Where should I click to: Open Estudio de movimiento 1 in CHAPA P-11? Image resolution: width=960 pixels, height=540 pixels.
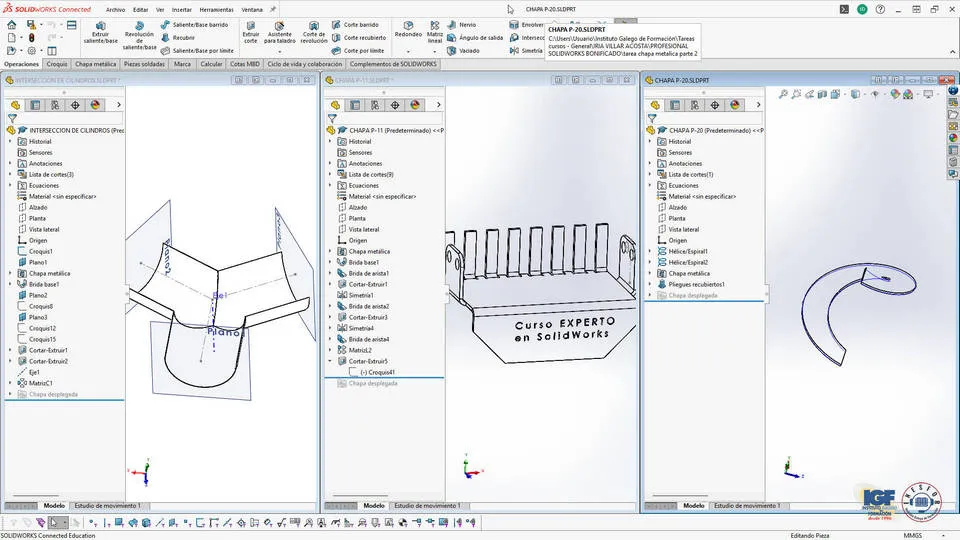427,506
